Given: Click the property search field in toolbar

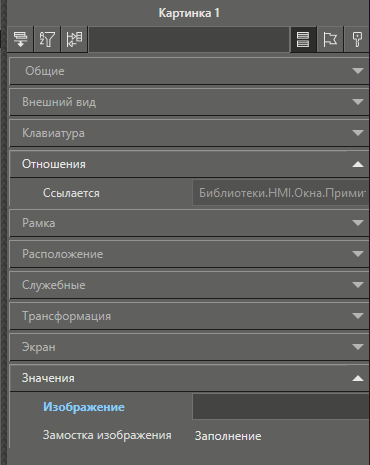Looking at the screenshot, I should point(189,39).
